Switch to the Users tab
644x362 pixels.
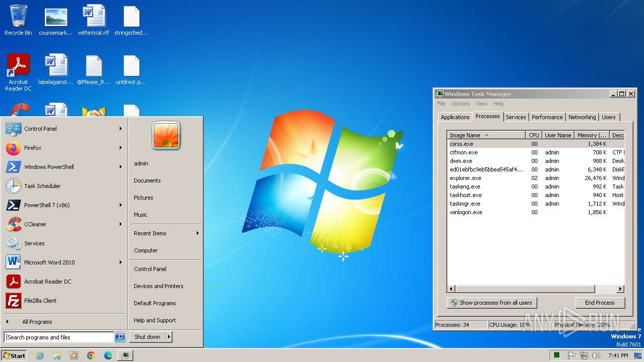(609, 117)
